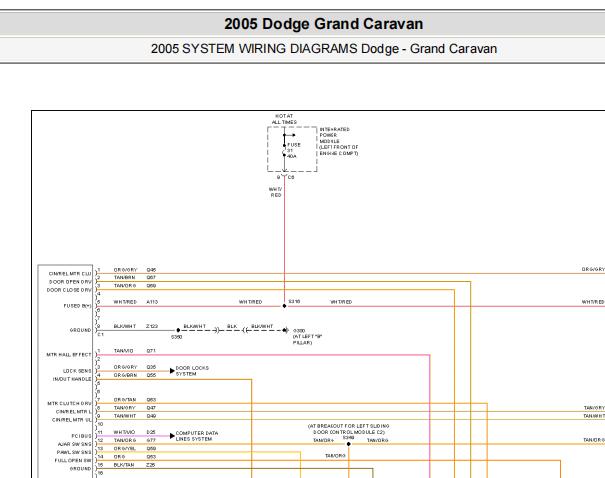Click circuit code 'Q67' on TAN/BRN wire
This screenshot has height=478, width=605.
151,277
